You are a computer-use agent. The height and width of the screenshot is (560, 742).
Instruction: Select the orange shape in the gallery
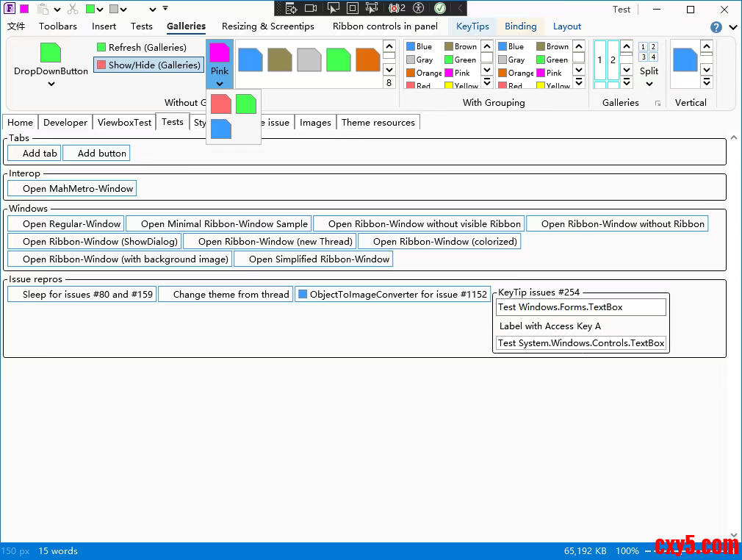(367, 60)
